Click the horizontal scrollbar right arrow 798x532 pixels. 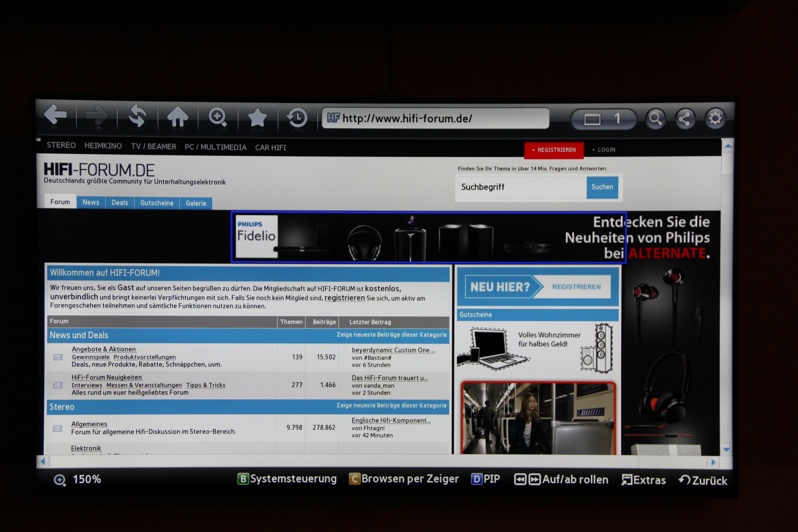point(714,462)
